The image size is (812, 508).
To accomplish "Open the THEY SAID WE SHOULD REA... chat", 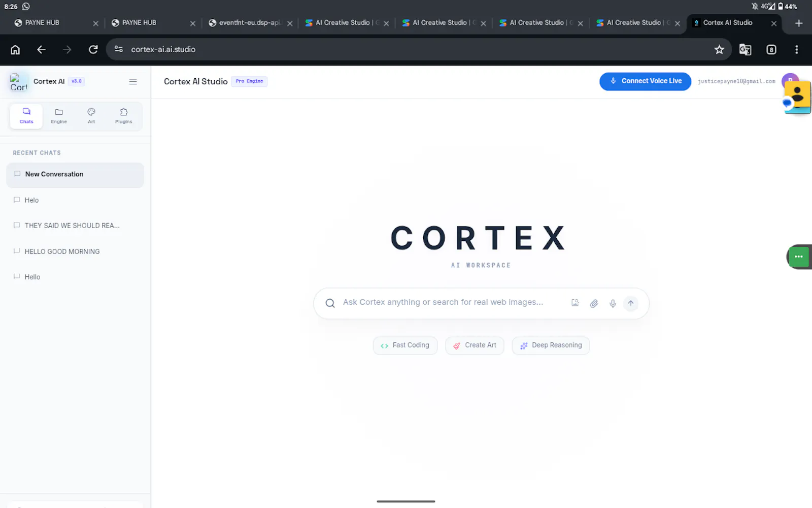I will pyautogui.click(x=75, y=226).
